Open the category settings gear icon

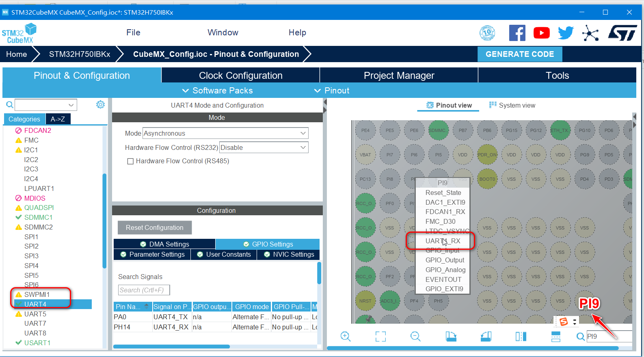pos(100,105)
